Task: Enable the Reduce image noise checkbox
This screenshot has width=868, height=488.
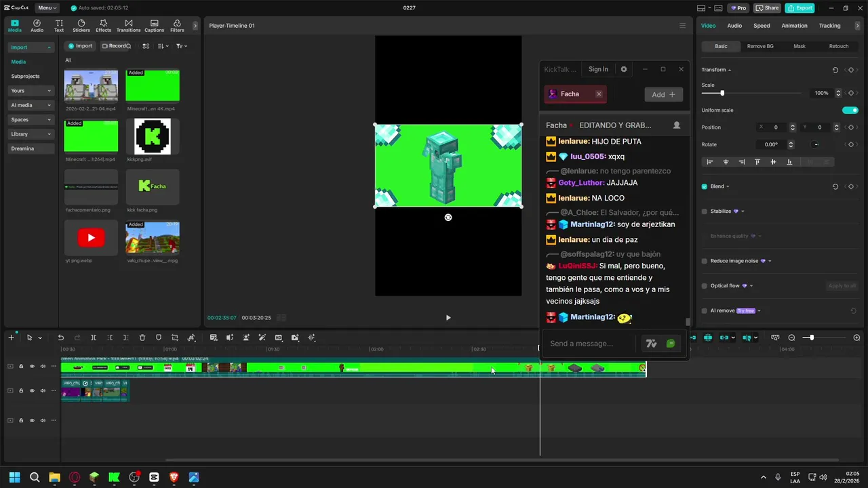Action: [x=705, y=261]
